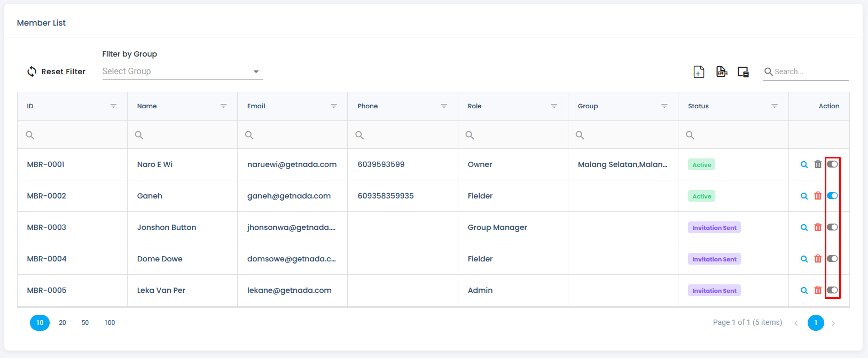Click the phone number 6039593599
This screenshot has width=868, height=358.
click(x=381, y=164)
